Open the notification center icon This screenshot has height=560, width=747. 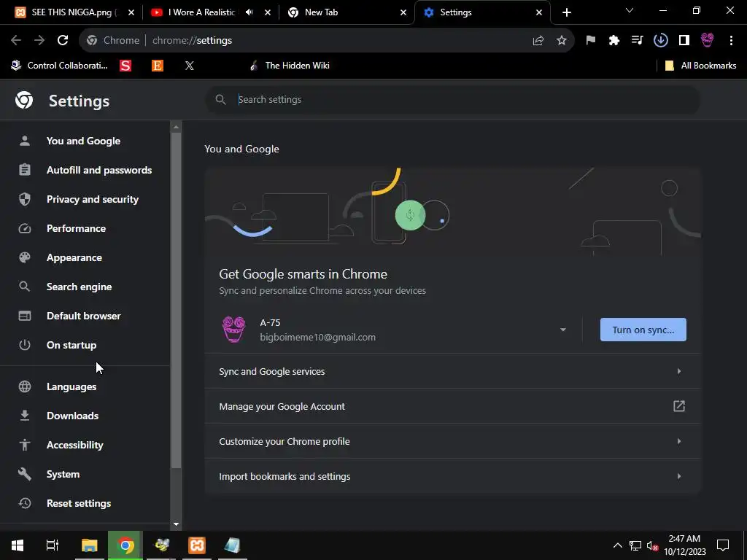pos(723,545)
